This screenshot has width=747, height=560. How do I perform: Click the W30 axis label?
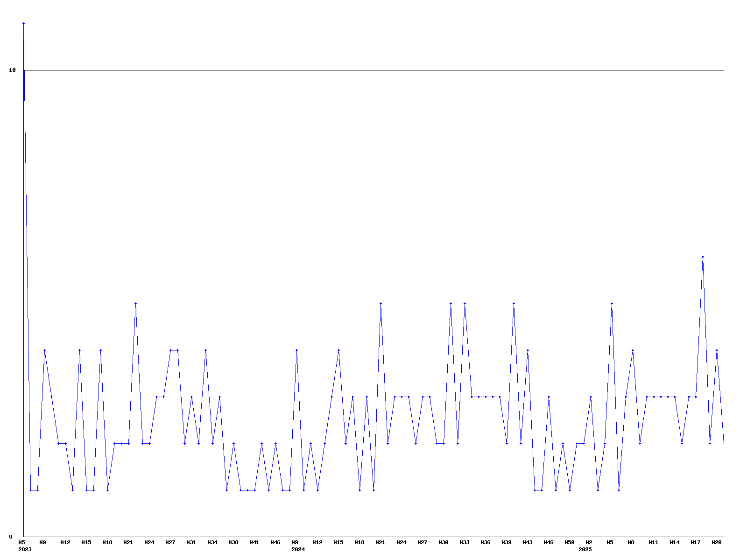point(444,542)
